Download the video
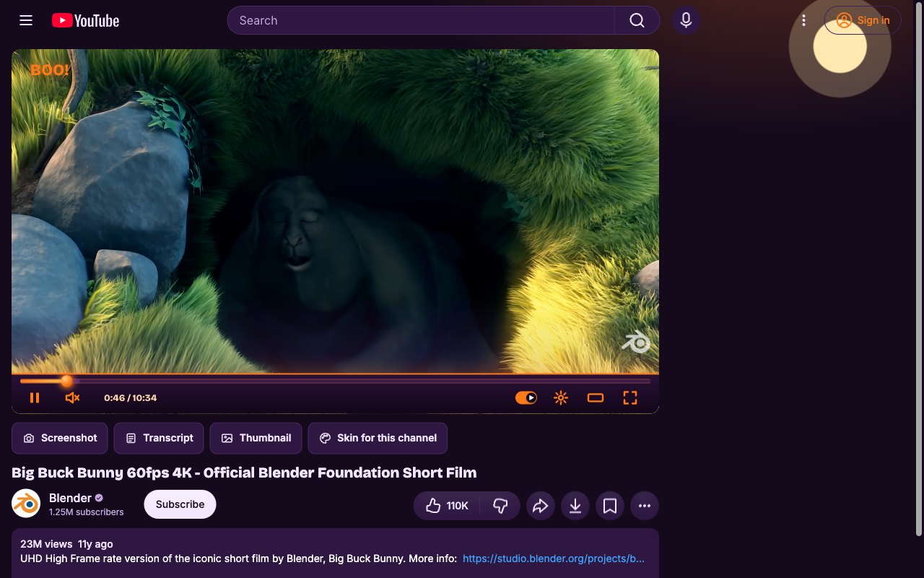Screen dimensions: 924x578 (575, 506)
